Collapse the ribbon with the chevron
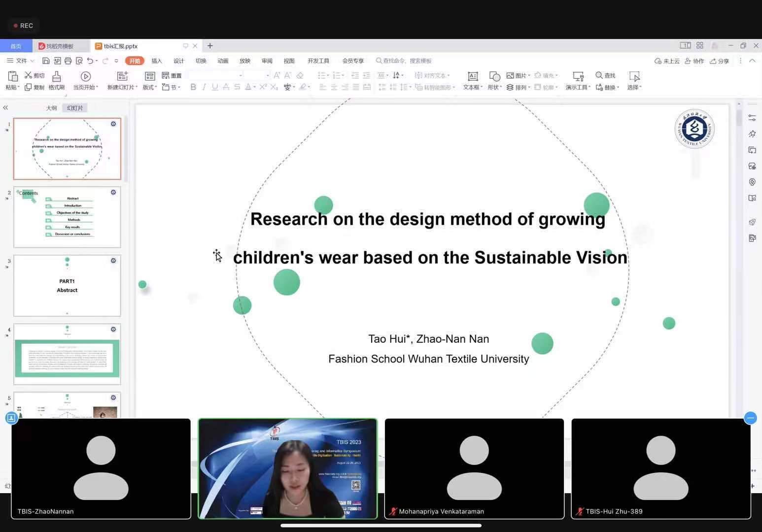762x532 pixels. [x=752, y=61]
